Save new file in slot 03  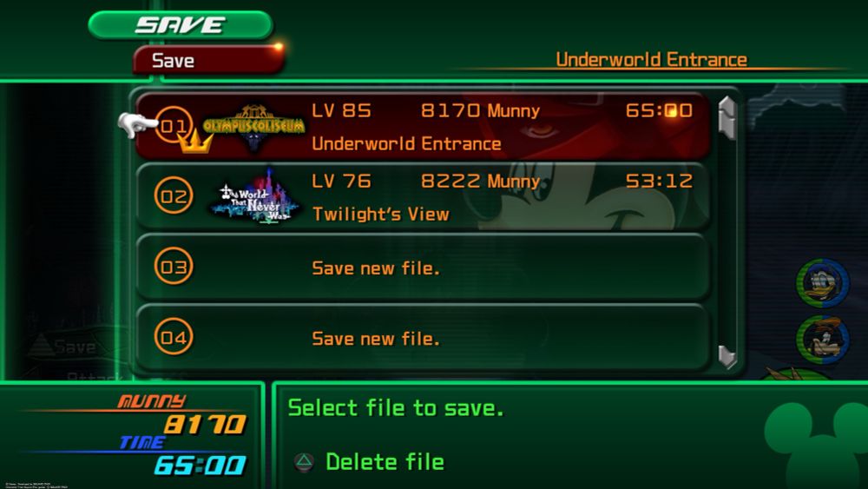(423, 268)
